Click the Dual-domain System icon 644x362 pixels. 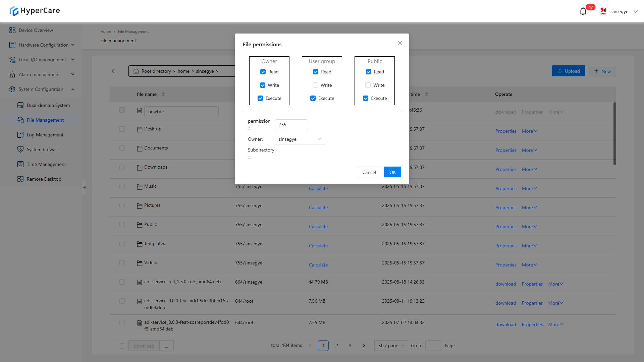[x=20, y=105]
